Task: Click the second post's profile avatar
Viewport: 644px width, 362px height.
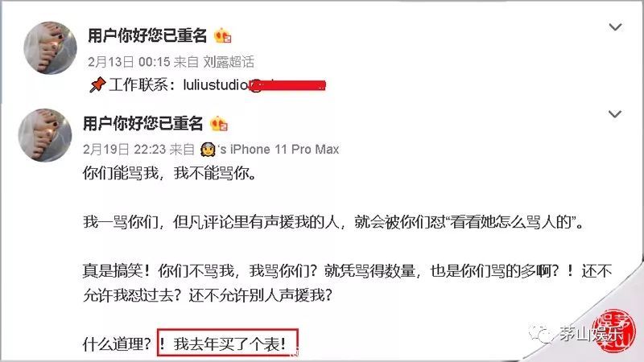Action: (45, 135)
